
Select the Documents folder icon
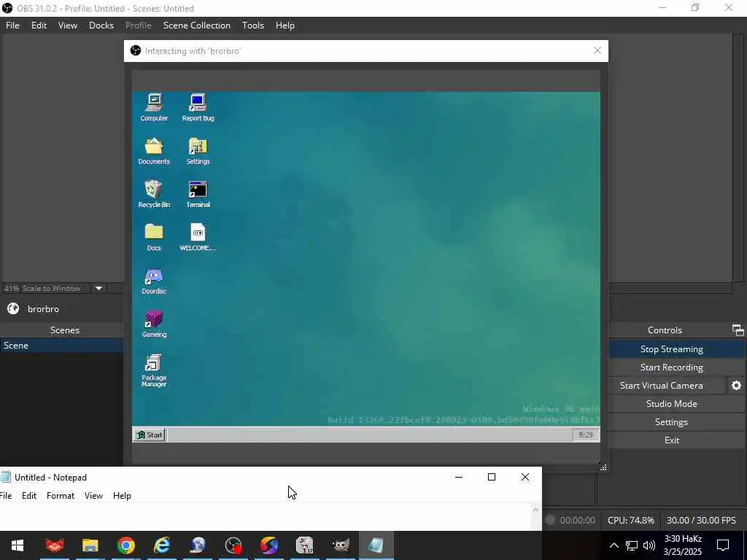click(x=154, y=150)
